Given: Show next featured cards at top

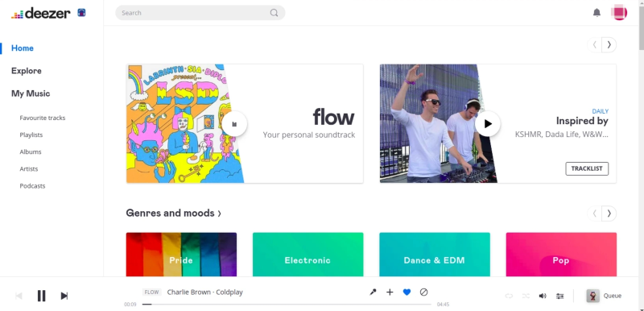Looking at the screenshot, I should [x=609, y=45].
